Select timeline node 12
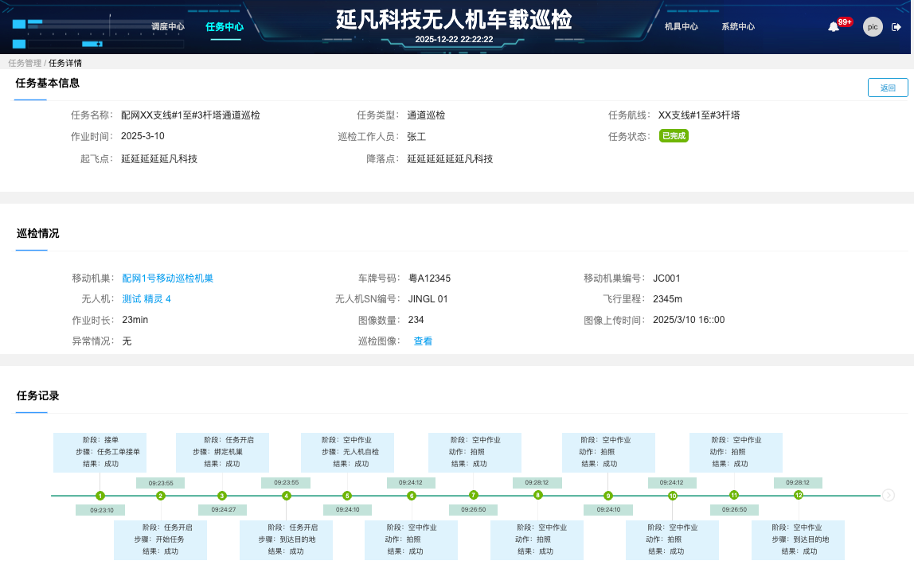This screenshot has width=914, height=588. point(799,495)
